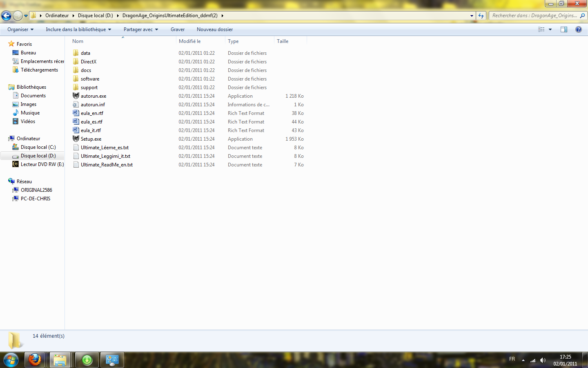The image size is (588, 368).
Task: Open Inclure dans la bibliothèque dropdown
Action: (78, 29)
